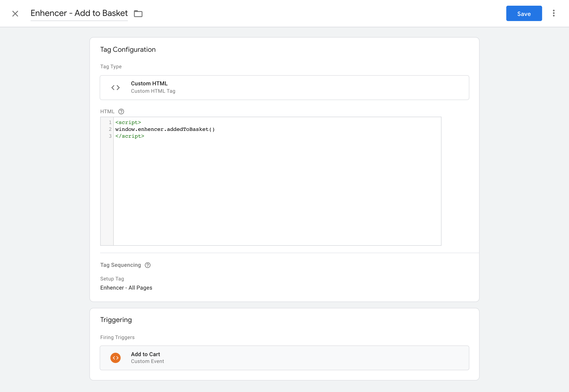
Task: Click the HTML help question mark icon
Action: [121, 112]
